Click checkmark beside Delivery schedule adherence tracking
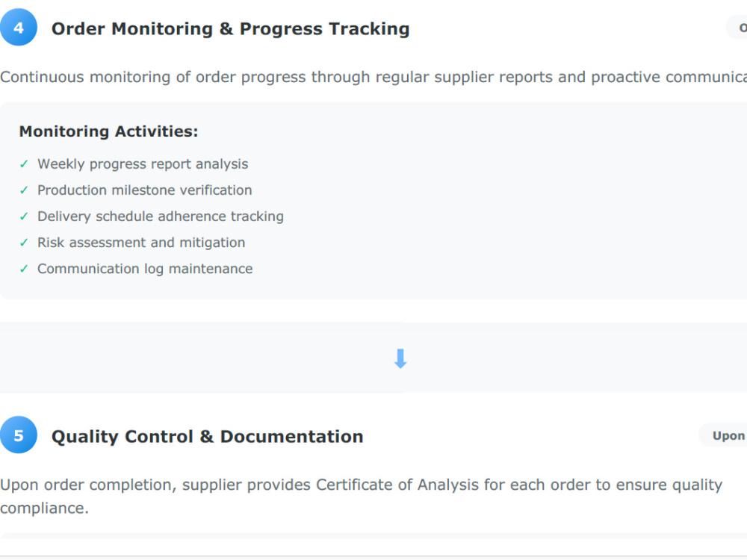Viewport: 747px width, 560px height. (x=24, y=217)
